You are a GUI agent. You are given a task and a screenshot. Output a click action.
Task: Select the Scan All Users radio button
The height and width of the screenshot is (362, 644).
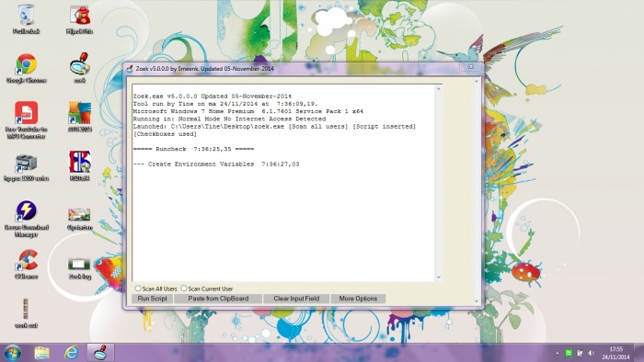pyautogui.click(x=138, y=288)
